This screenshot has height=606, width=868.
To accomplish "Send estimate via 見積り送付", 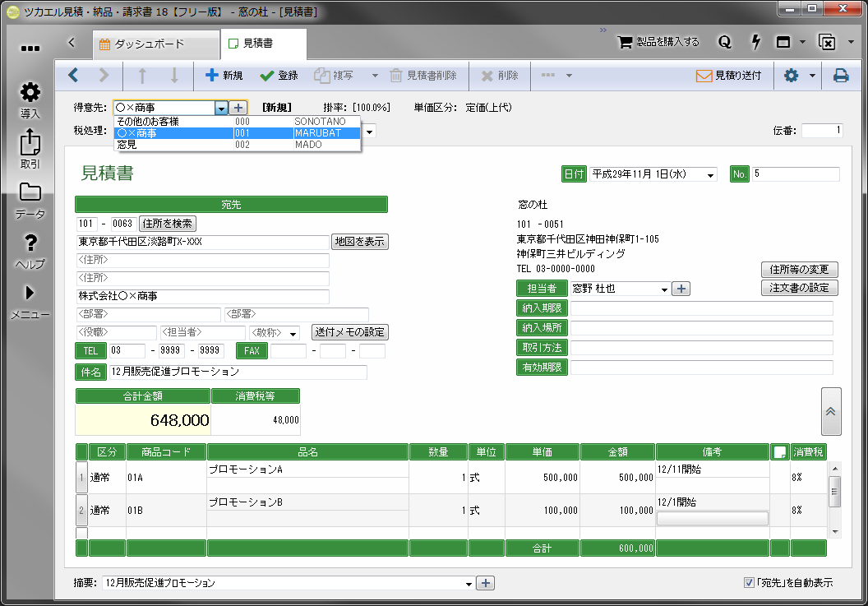I will pyautogui.click(x=728, y=76).
